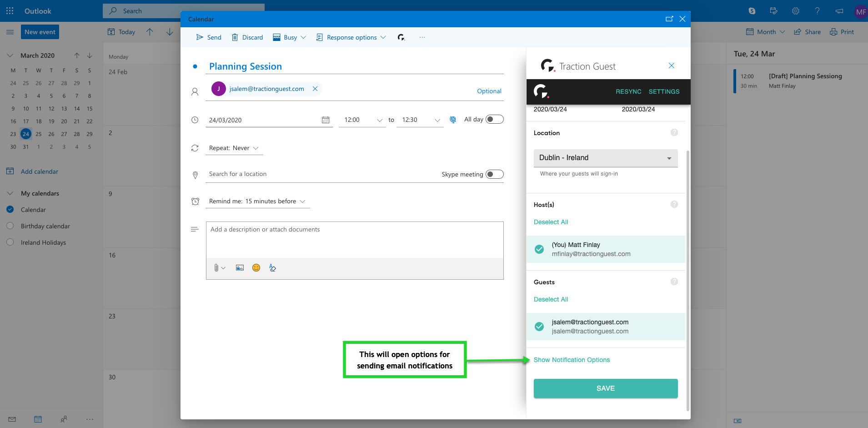Enable the Birthday calendar

coord(10,226)
